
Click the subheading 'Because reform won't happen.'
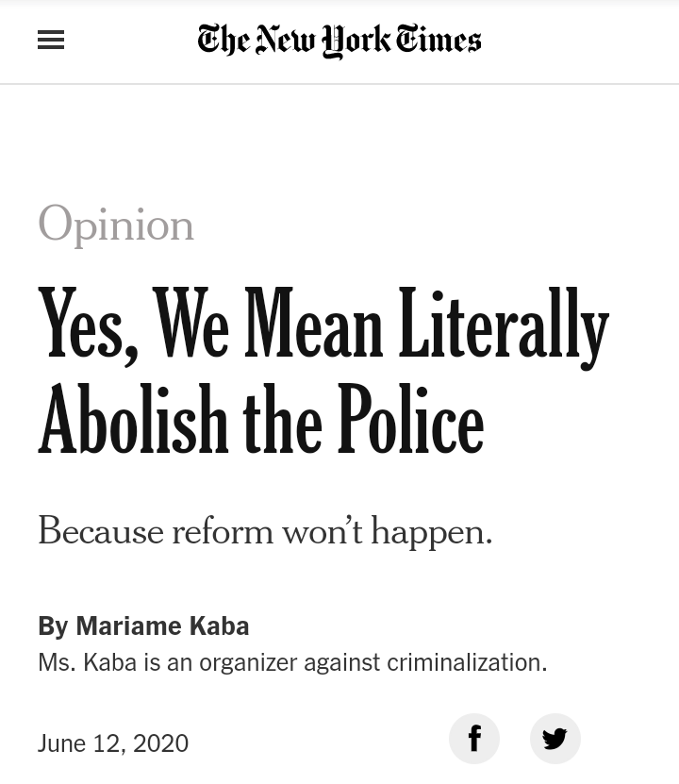265,531
